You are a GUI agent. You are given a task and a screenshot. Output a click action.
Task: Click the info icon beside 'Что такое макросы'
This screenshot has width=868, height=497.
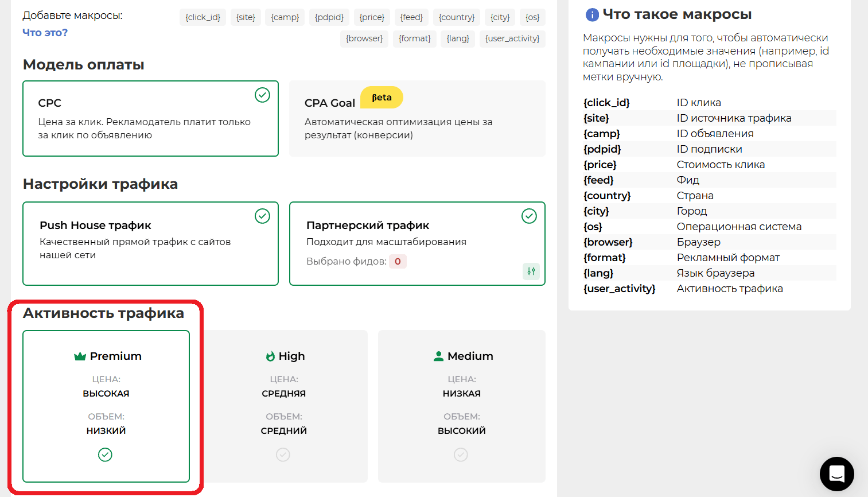click(x=591, y=15)
